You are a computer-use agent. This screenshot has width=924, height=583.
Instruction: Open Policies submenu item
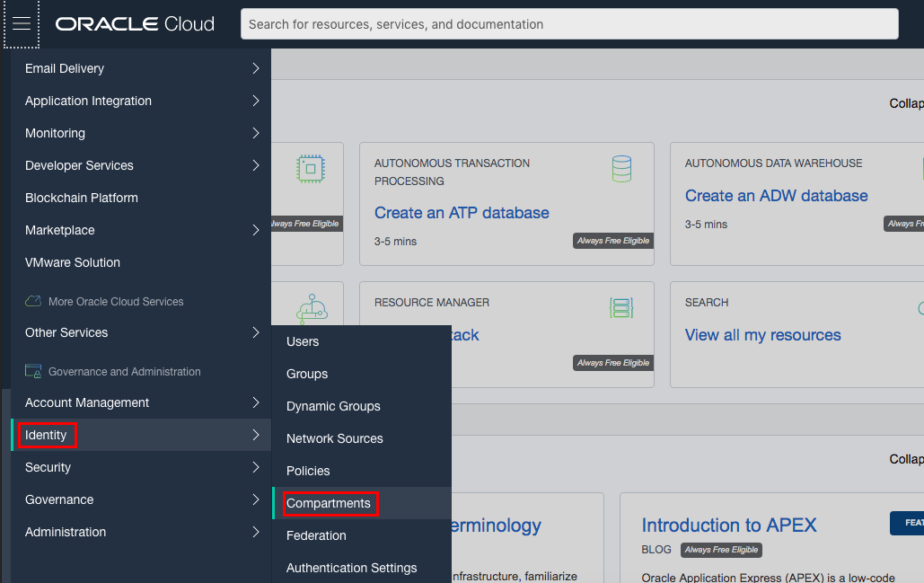[x=361, y=471]
